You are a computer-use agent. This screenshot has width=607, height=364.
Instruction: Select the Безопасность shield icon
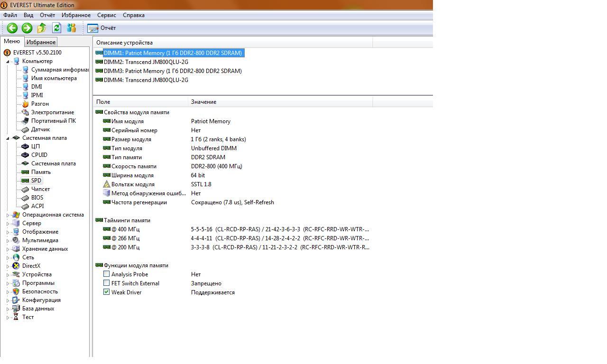coord(16,291)
